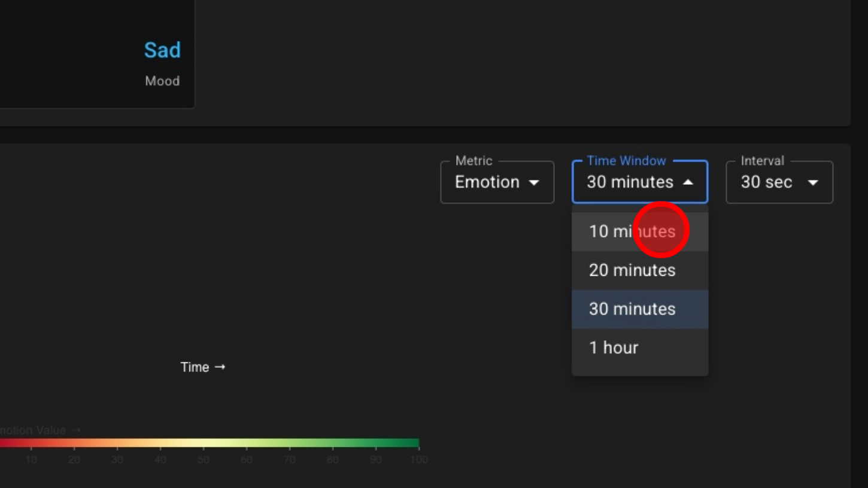Click the green end of emotion gradient
This screenshot has width=868, height=488.
tap(413, 443)
